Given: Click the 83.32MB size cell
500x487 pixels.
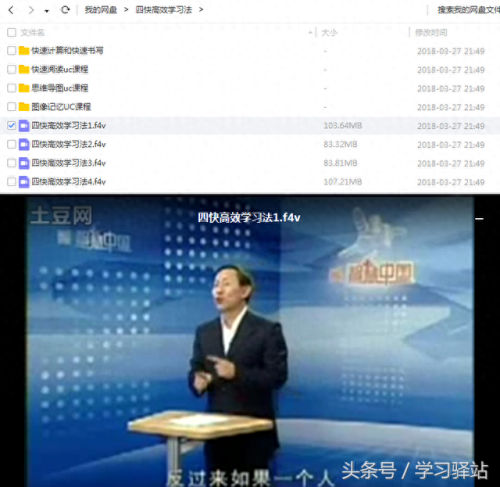Looking at the screenshot, I should pyautogui.click(x=340, y=144).
